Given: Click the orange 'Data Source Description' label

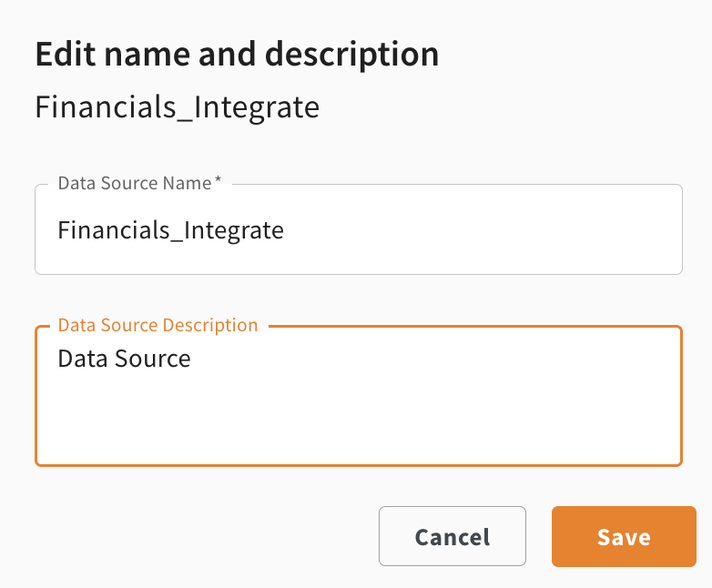Looking at the screenshot, I should pos(158,325).
